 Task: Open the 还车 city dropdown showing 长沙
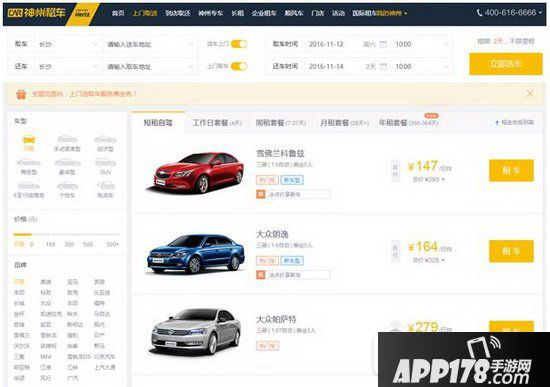68,66
